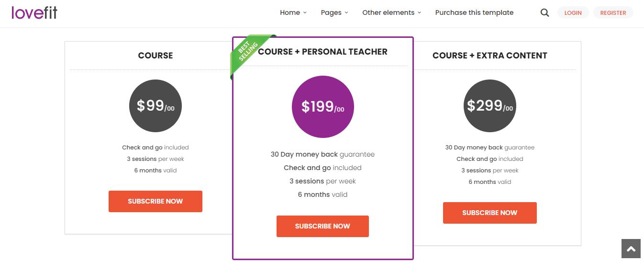This screenshot has width=644, height=262.
Task: Click the Course + Personal Teacher heading
Action: click(323, 52)
